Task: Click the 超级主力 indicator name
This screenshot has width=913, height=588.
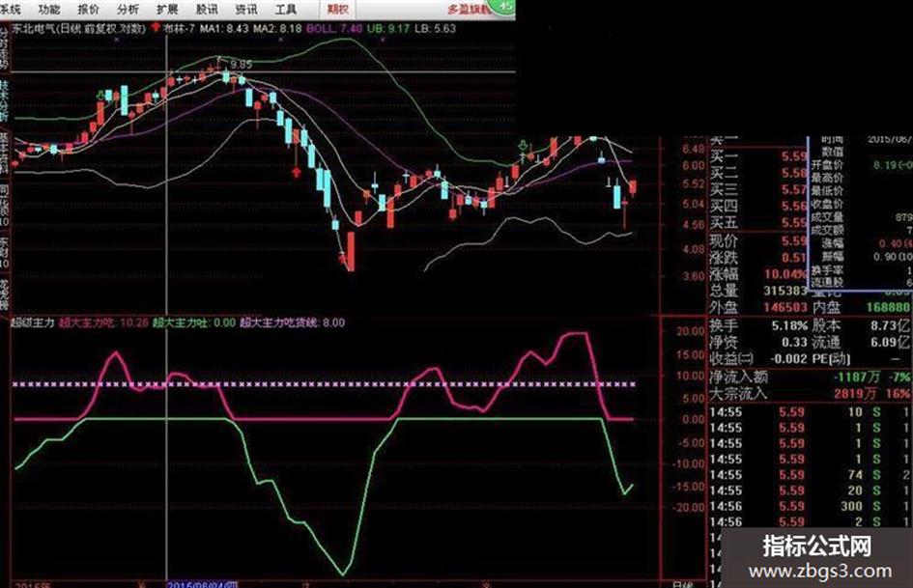Action: [33, 322]
